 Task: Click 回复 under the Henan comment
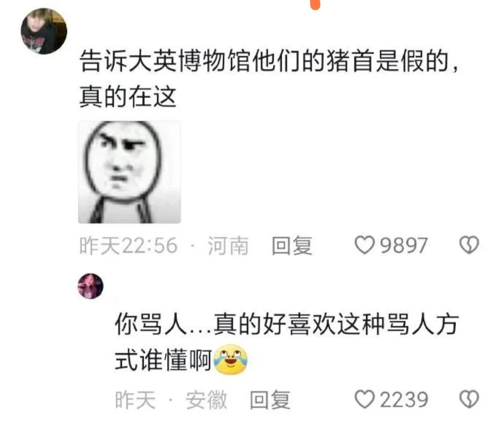click(292, 246)
